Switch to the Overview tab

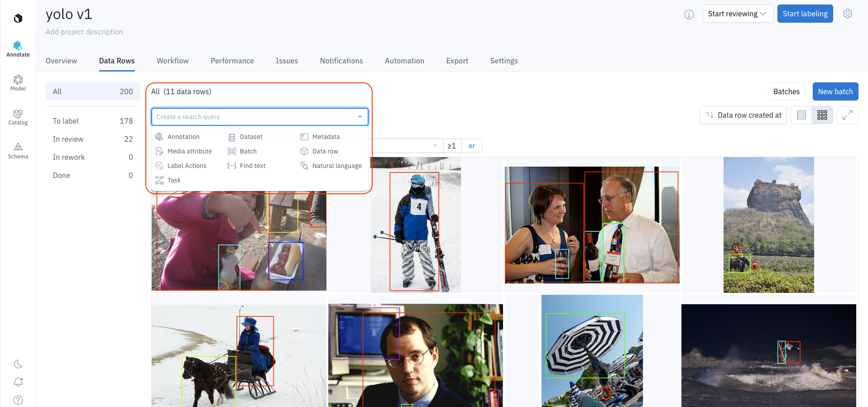tap(61, 61)
